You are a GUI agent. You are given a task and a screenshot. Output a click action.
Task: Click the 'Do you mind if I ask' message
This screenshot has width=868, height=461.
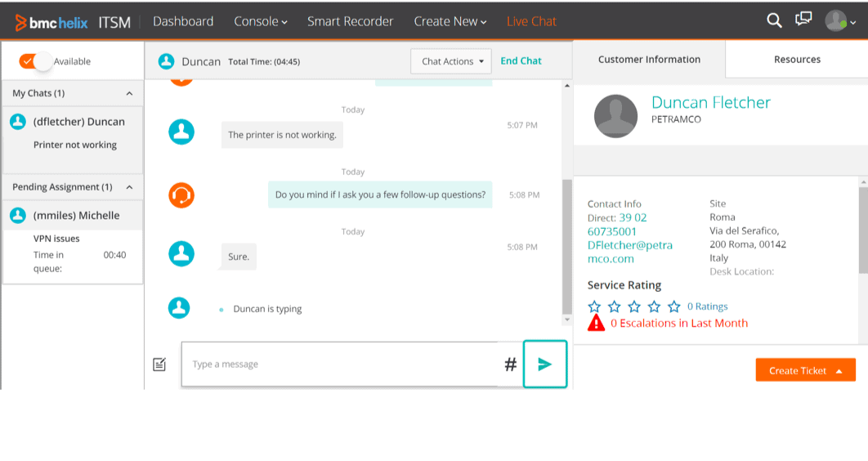(380, 195)
